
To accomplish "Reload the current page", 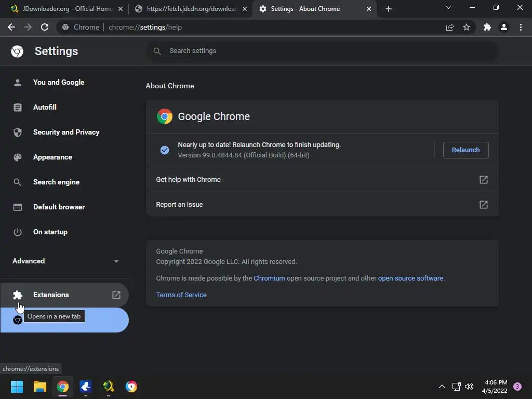I will pyautogui.click(x=45, y=27).
